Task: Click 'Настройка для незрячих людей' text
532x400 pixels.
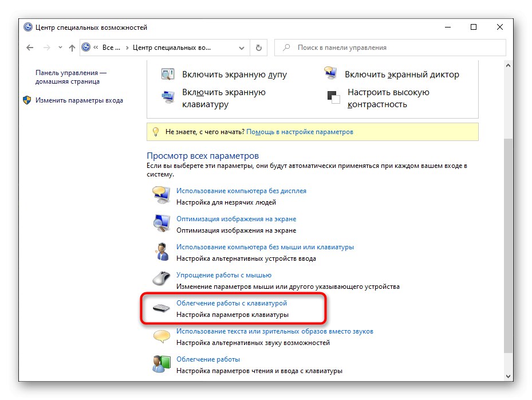Action: 226,202
